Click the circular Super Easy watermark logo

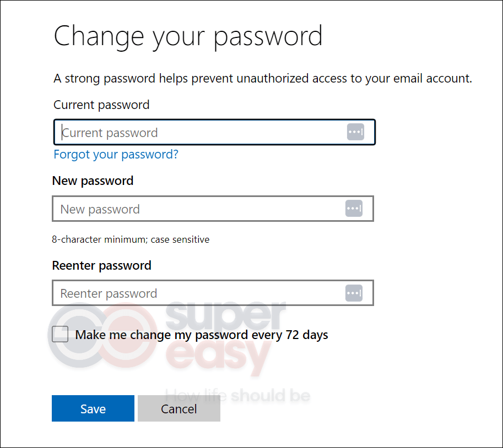pos(102,335)
